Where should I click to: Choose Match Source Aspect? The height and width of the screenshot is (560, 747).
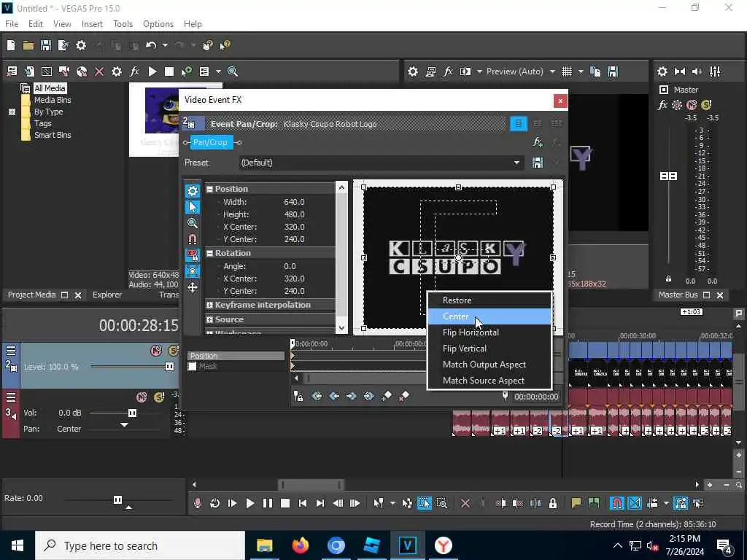tap(489, 381)
